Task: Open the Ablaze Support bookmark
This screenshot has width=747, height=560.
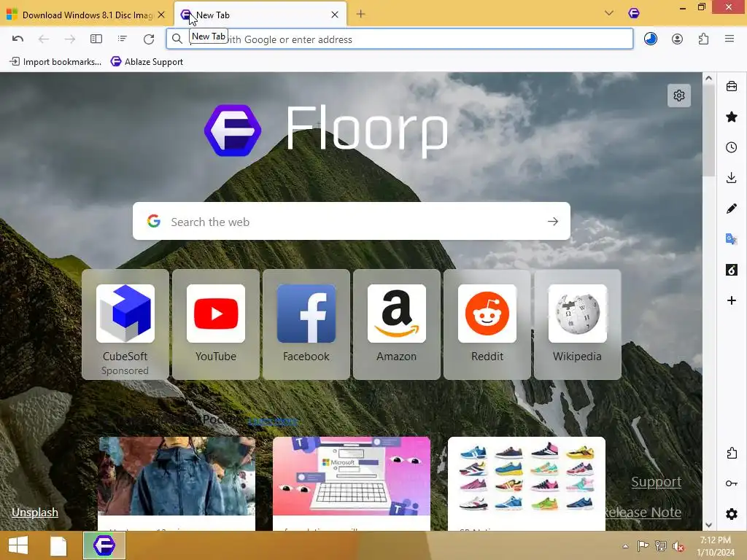Action: tap(147, 61)
